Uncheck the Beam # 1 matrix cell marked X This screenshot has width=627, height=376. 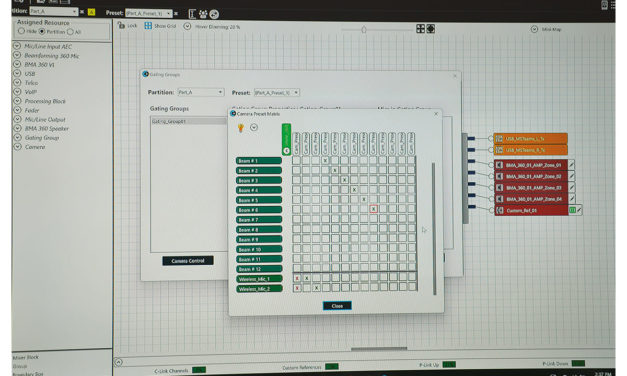325,160
